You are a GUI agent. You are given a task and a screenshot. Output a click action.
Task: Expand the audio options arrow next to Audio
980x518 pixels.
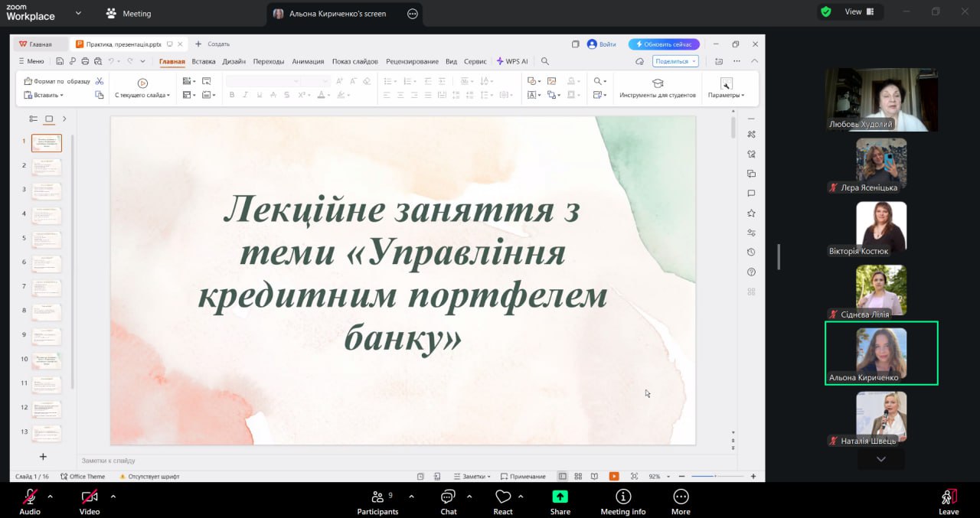pyautogui.click(x=51, y=496)
